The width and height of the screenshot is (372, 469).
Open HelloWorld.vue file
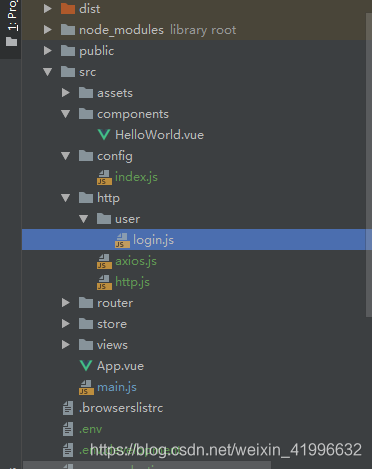pyautogui.click(x=159, y=135)
